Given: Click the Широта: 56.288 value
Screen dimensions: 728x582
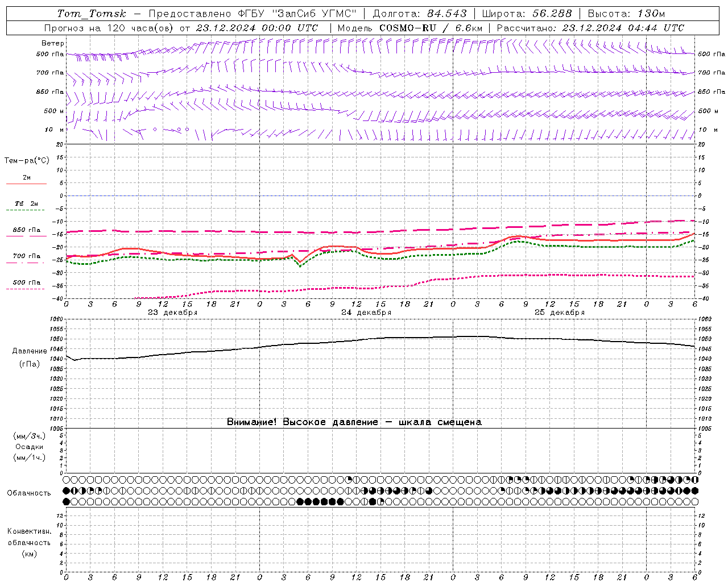Looking at the screenshot, I should [x=527, y=14].
